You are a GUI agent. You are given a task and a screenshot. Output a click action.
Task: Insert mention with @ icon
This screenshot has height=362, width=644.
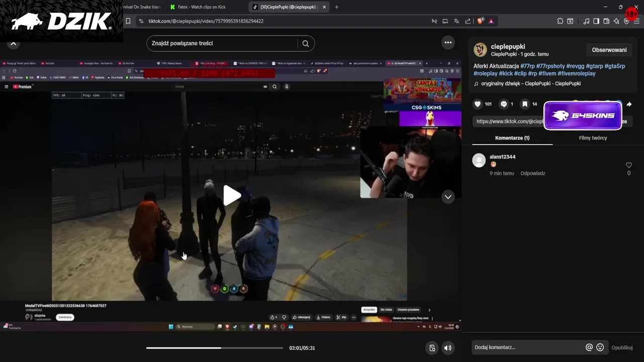tap(589, 347)
